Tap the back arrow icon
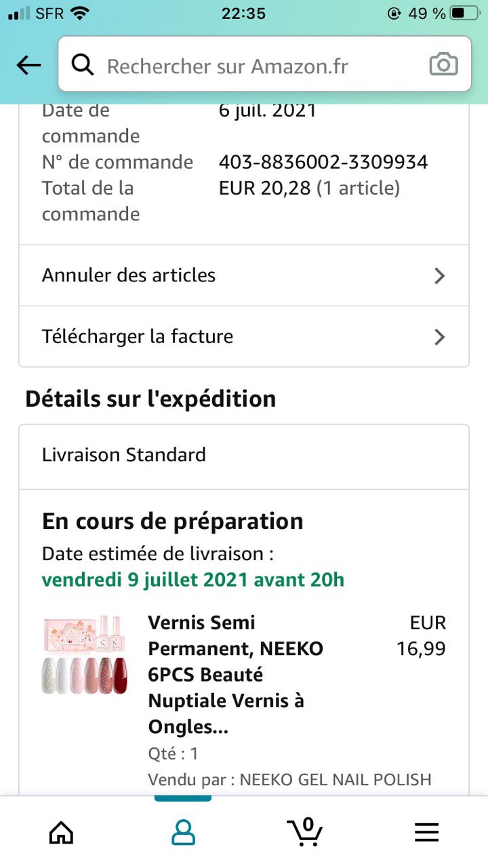This screenshot has height=868, width=488. [x=28, y=66]
